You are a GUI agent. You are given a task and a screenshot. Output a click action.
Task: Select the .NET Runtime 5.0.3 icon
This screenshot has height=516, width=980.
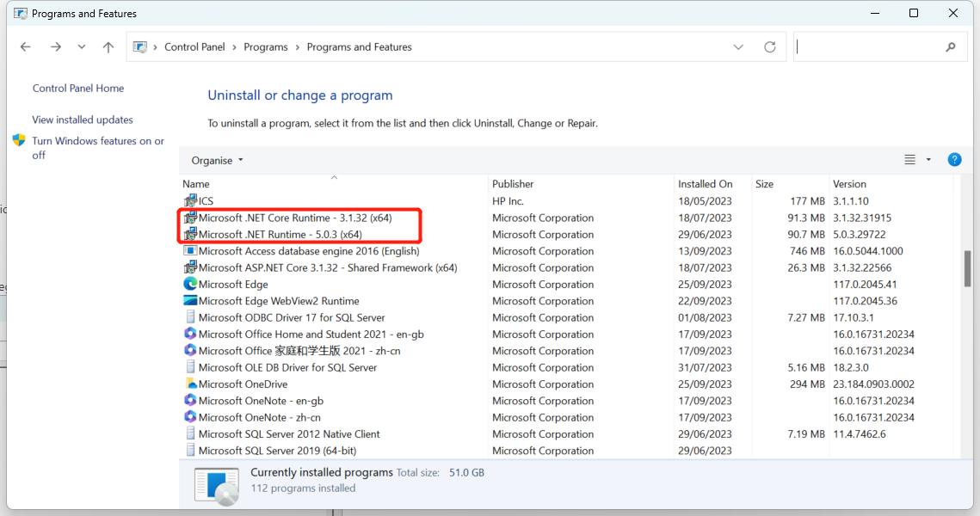191,234
